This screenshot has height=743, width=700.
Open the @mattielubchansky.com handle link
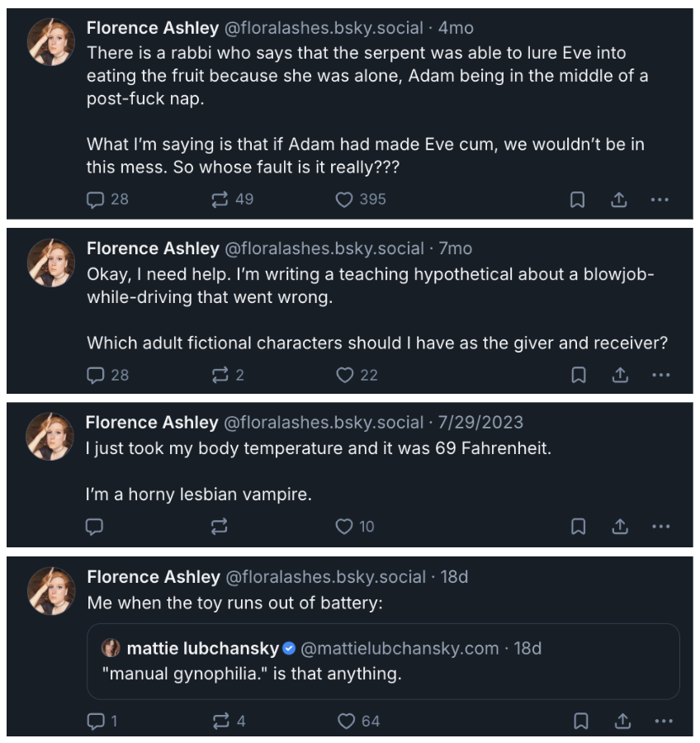(x=400, y=648)
